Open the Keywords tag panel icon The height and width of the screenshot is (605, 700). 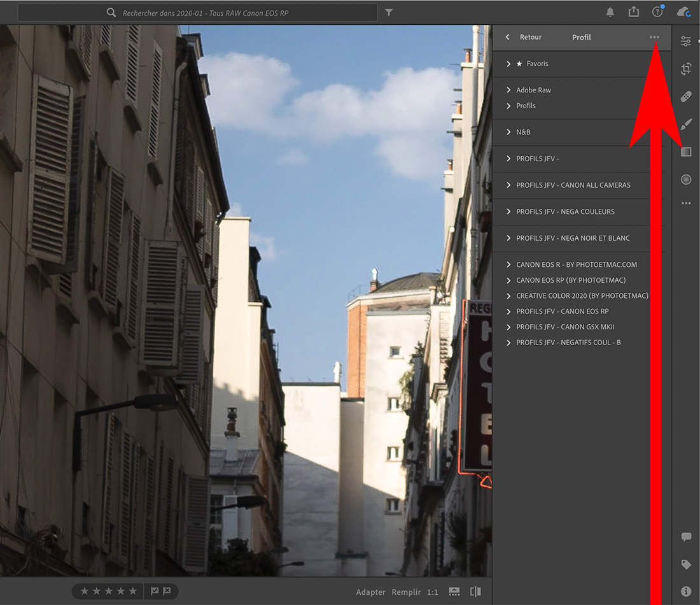pyautogui.click(x=686, y=564)
